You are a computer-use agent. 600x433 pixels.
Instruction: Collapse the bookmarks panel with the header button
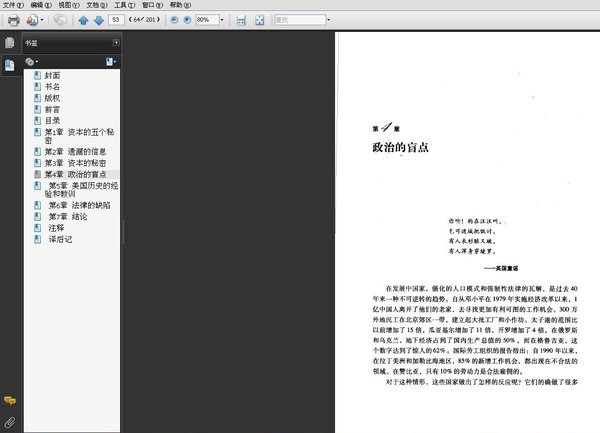pyautogui.click(x=116, y=44)
